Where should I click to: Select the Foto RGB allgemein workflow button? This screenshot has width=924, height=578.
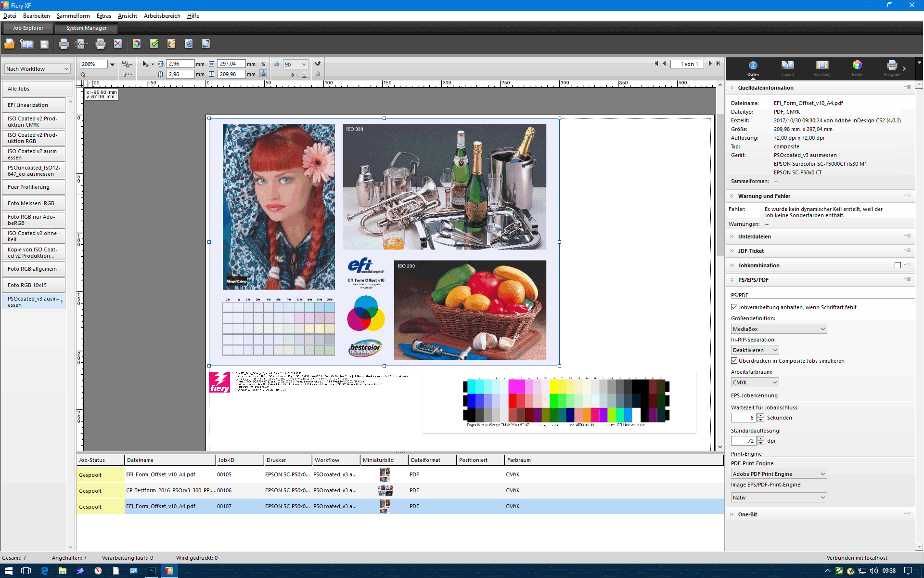click(x=33, y=269)
